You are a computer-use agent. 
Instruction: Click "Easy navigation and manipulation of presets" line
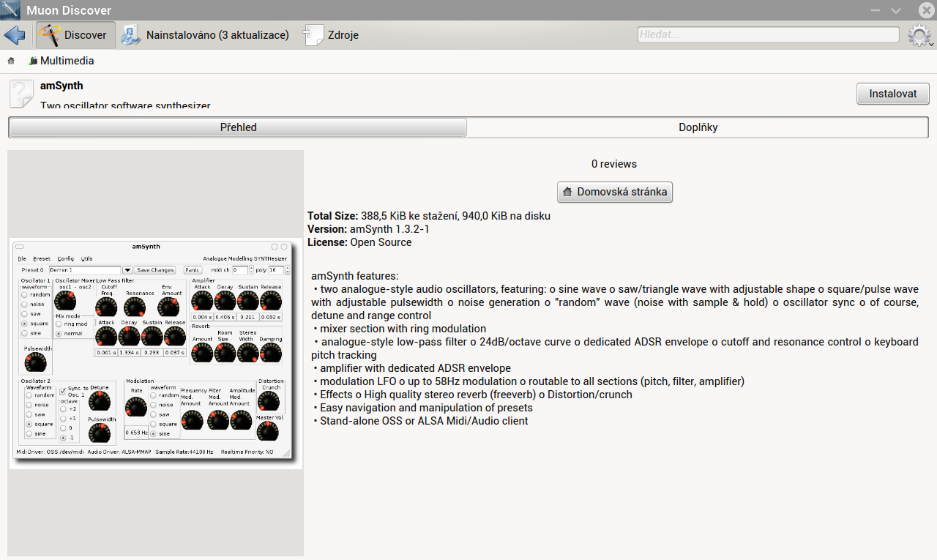point(426,408)
